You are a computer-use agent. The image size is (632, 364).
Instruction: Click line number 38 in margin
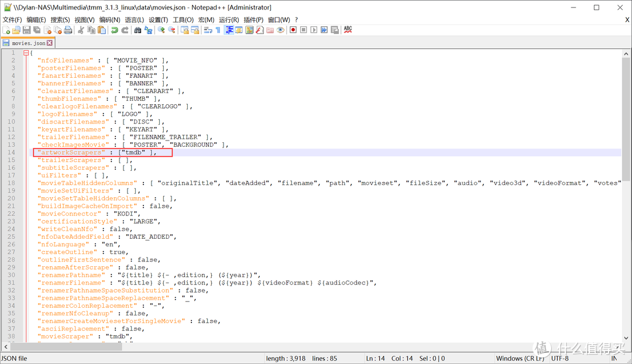(11, 336)
